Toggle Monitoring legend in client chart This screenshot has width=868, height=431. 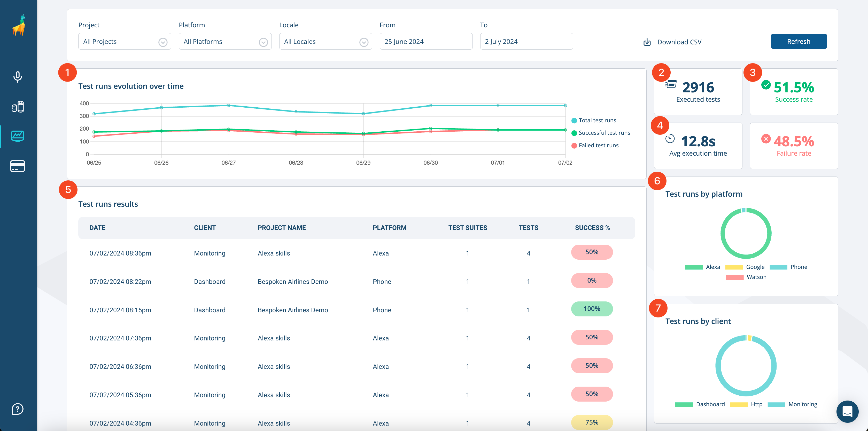[x=793, y=404]
